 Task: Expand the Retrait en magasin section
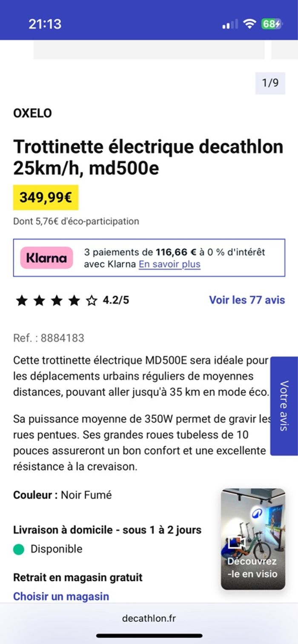pos(77,578)
